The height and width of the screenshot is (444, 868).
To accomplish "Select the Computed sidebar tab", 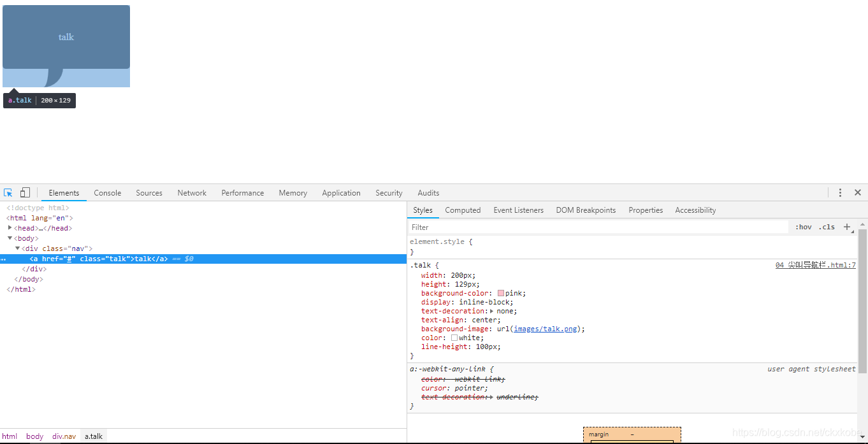I will click(463, 210).
